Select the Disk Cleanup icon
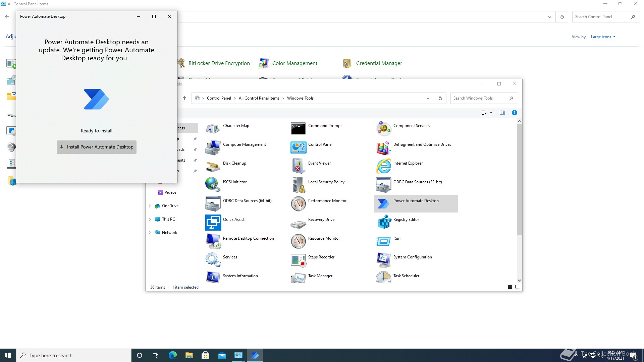The image size is (644, 362). coord(213,166)
